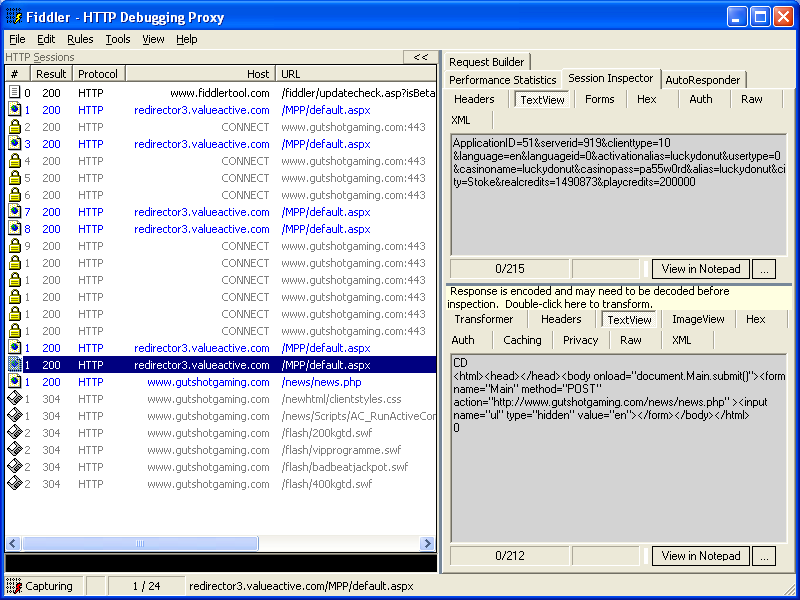Click the response search field beside 0/212
Image resolution: width=800 pixels, height=600 pixels.
pos(606,556)
